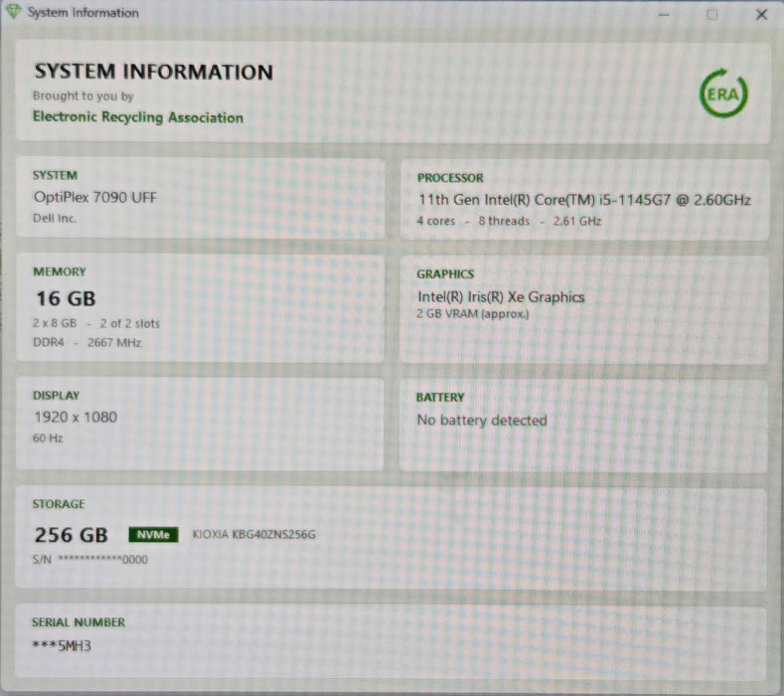Click the "2 x 8 GB - 2 of 2 slots" line
Viewport: 784px width, 696px height.
(96, 323)
